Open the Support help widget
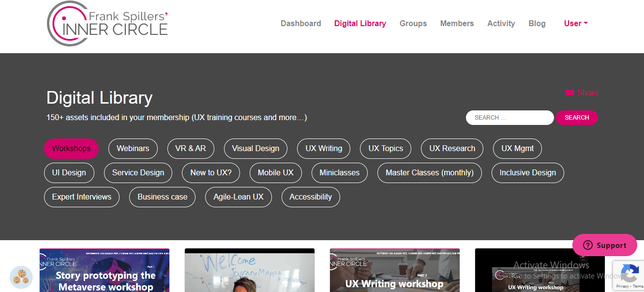 [x=605, y=245]
